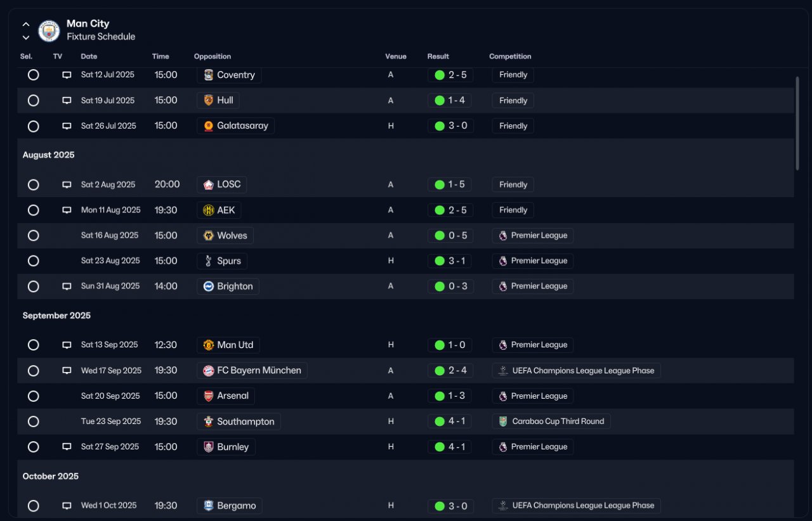This screenshot has height=521, width=812.
Task: Sort fixtures by the Competition column header
Action: (x=510, y=56)
